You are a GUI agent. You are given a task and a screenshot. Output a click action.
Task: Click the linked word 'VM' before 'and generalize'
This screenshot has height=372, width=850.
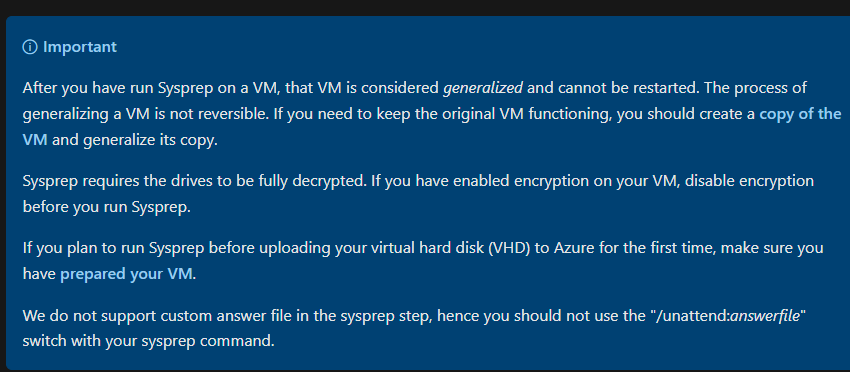35,140
